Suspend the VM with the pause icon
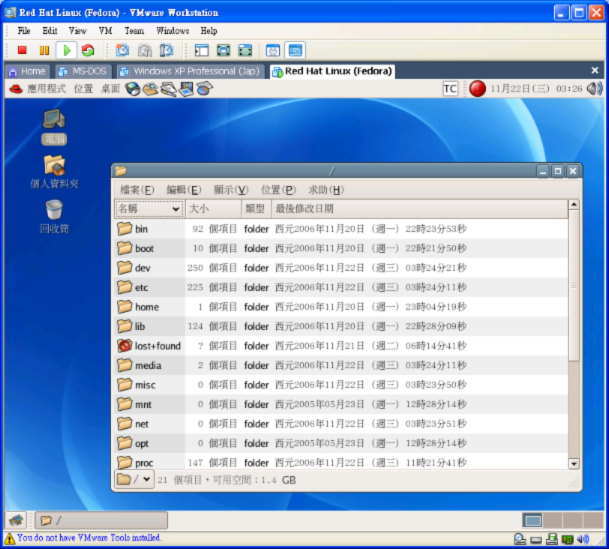Image resolution: width=609 pixels, height=549 pixels. [x=44, y=50]
